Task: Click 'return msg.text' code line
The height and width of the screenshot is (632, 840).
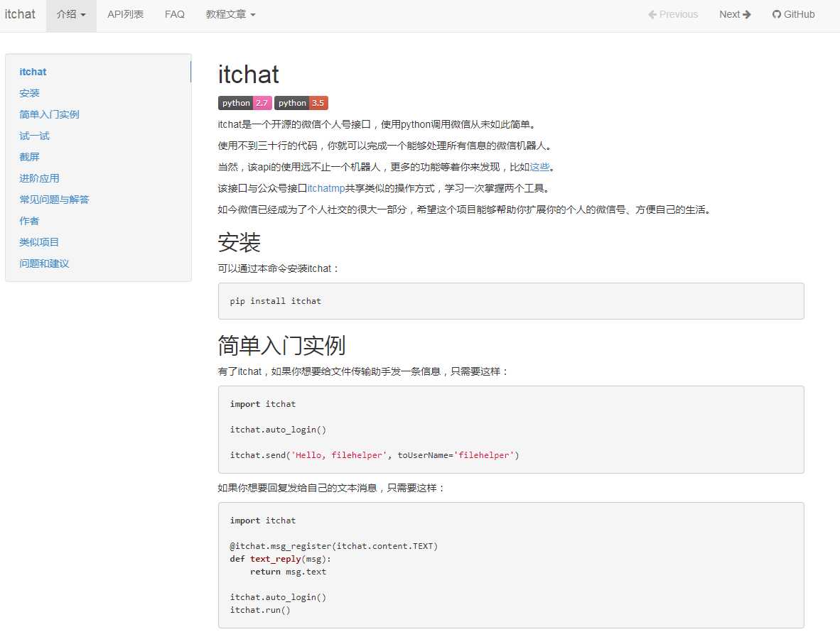Action: point(289,572)
